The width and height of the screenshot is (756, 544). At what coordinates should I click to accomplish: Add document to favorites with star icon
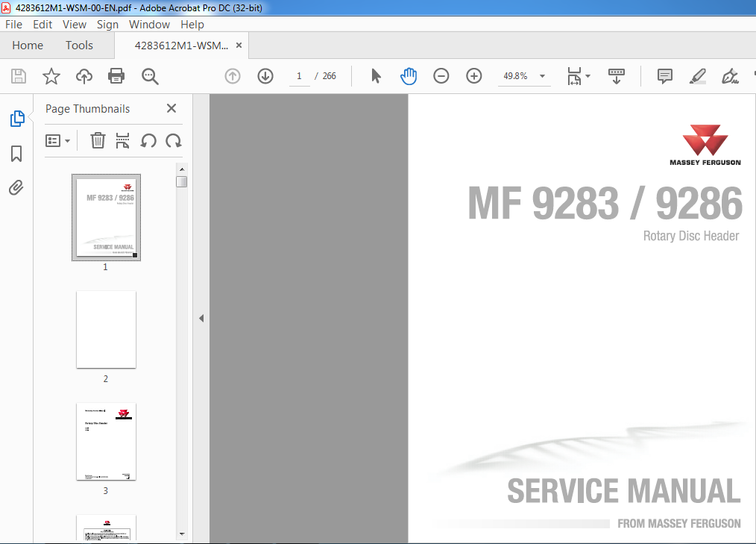[x=51, y=76]
